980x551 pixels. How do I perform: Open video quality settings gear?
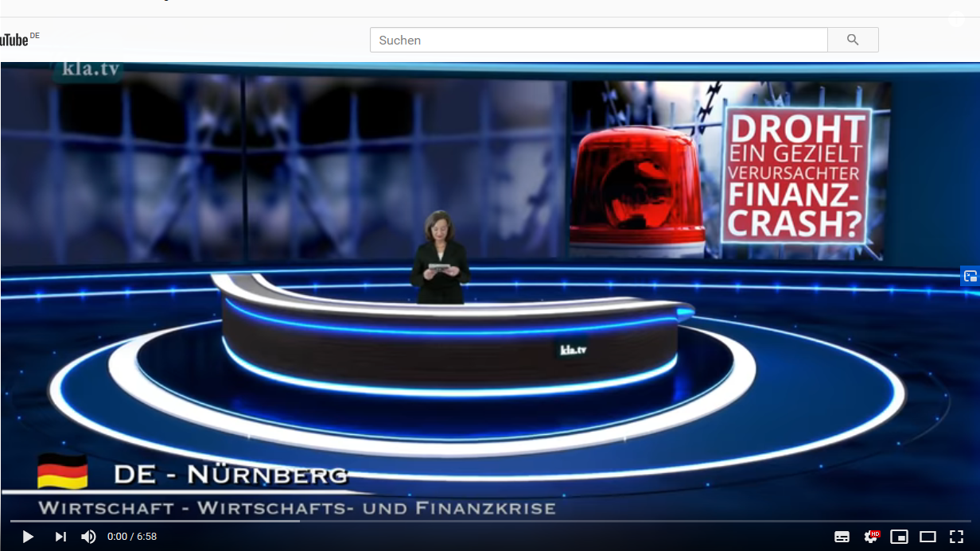pyautogui.click(x=871, y=537)
